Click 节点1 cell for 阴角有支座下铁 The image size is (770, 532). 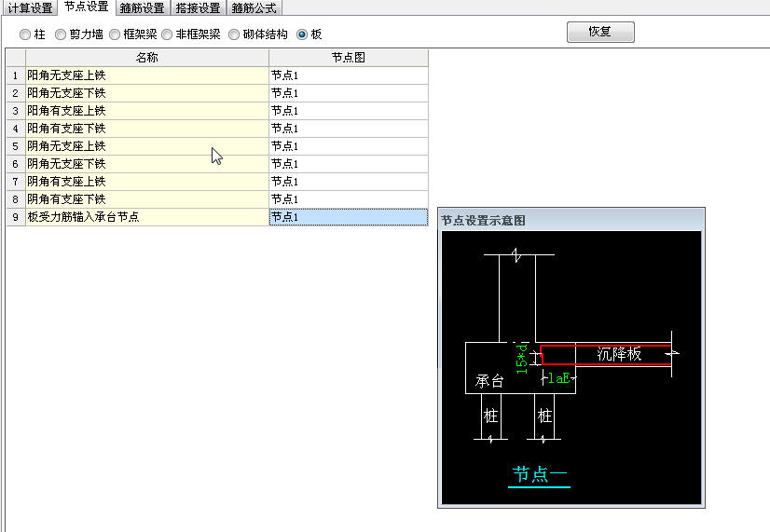[348, 199]
